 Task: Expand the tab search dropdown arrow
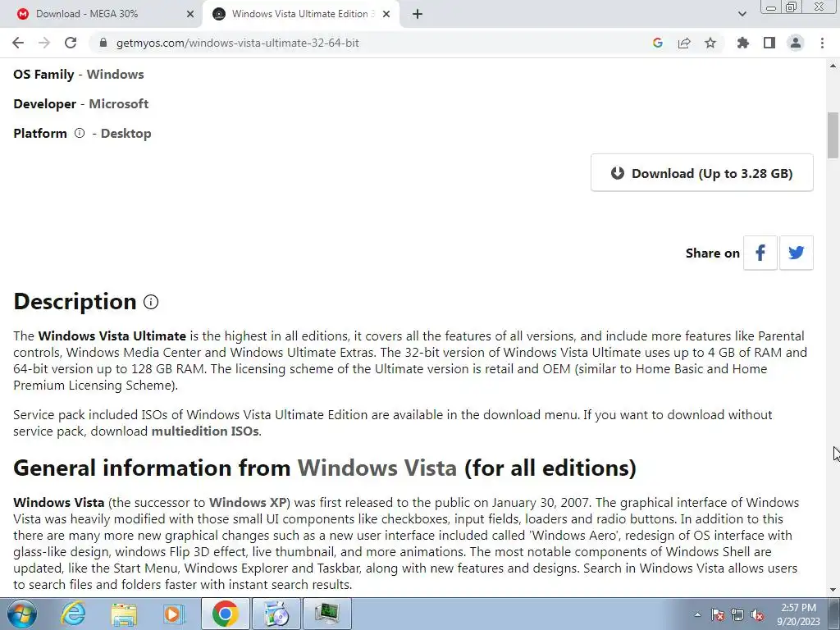[742, 14]
